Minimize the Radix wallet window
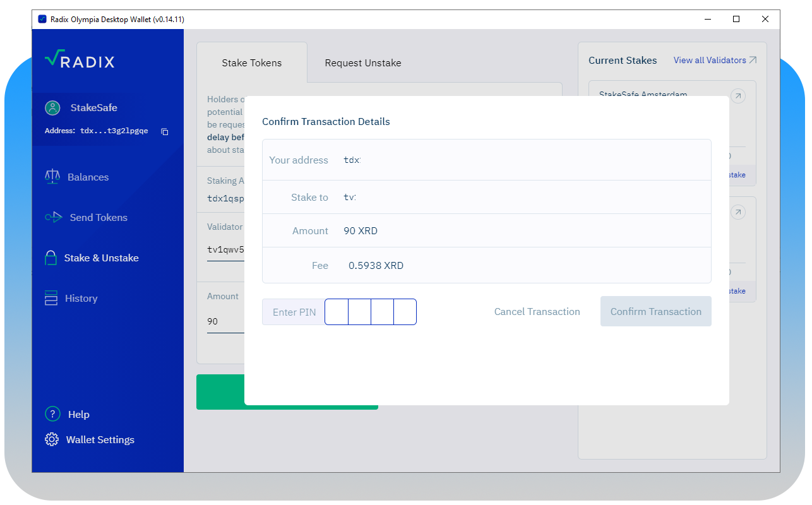Image resolution: width=812 pixels, height=505 pixels. [x=707, y=20]
